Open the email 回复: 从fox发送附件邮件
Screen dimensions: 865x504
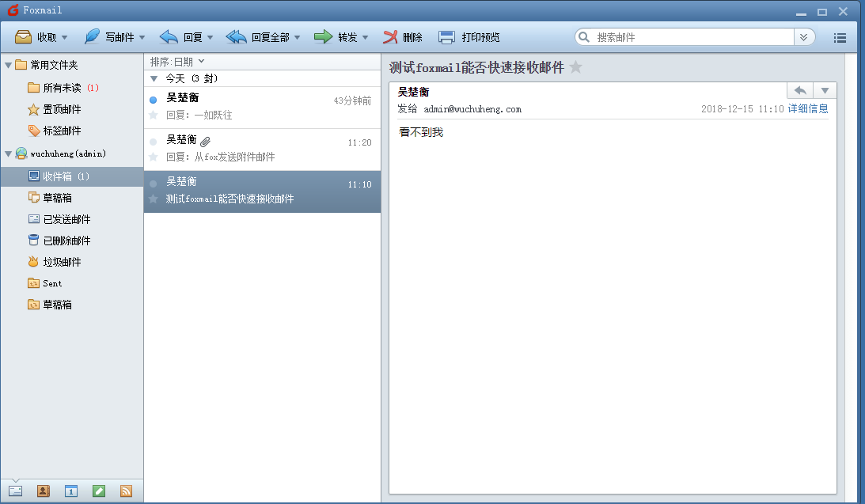point(262,150)
